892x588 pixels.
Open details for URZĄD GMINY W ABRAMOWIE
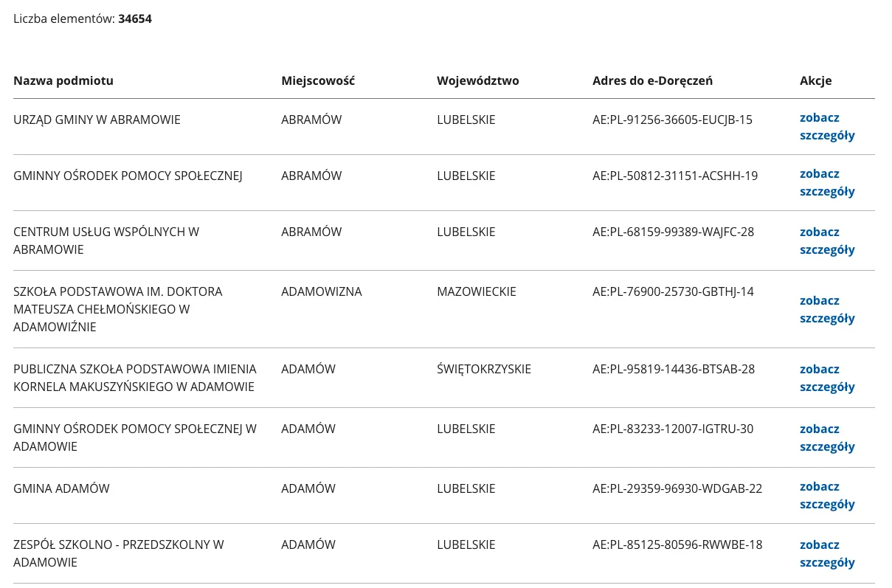click(826, 126)
